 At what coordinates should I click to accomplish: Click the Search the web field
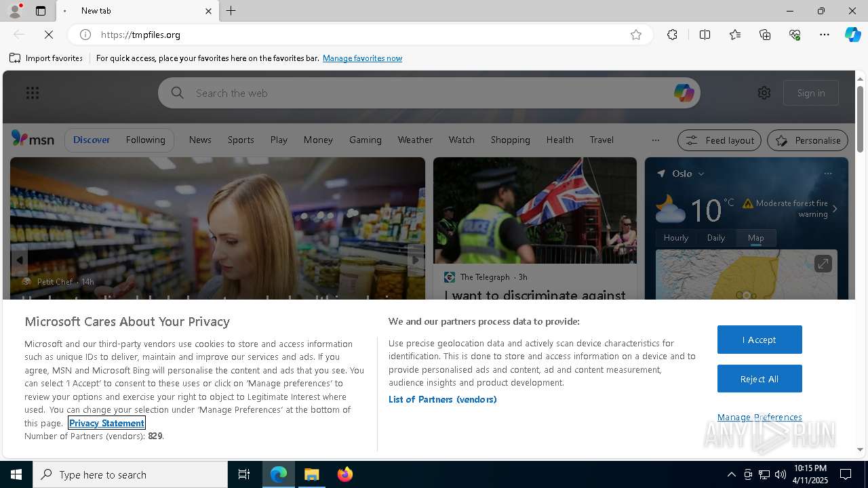[429, 93]
